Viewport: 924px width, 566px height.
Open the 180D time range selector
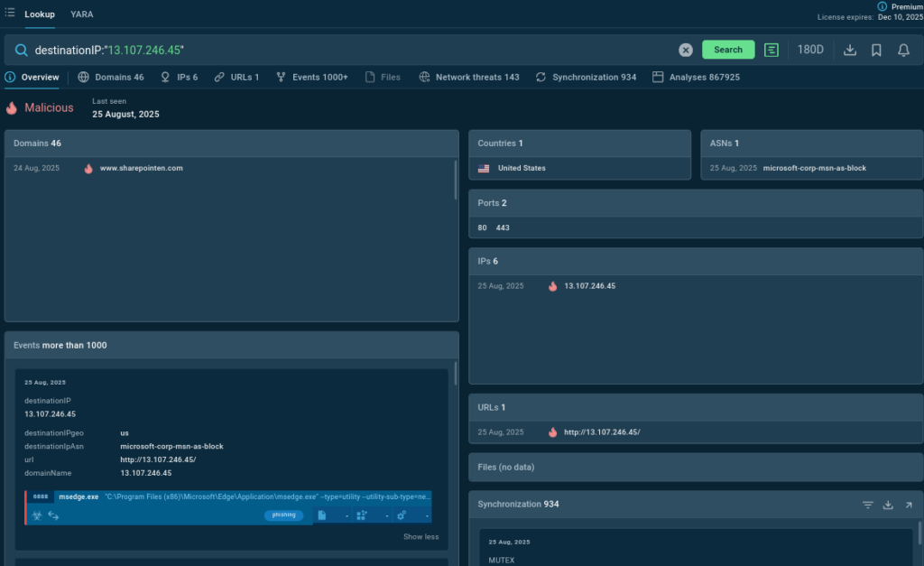810,50
